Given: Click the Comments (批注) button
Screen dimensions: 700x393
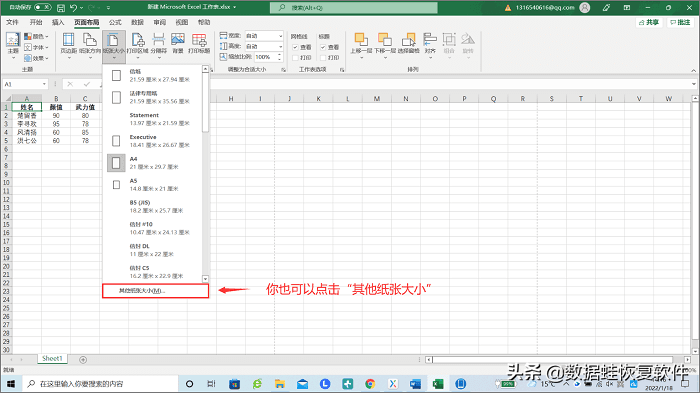Looking at the screenshot, I should point(681,22).
